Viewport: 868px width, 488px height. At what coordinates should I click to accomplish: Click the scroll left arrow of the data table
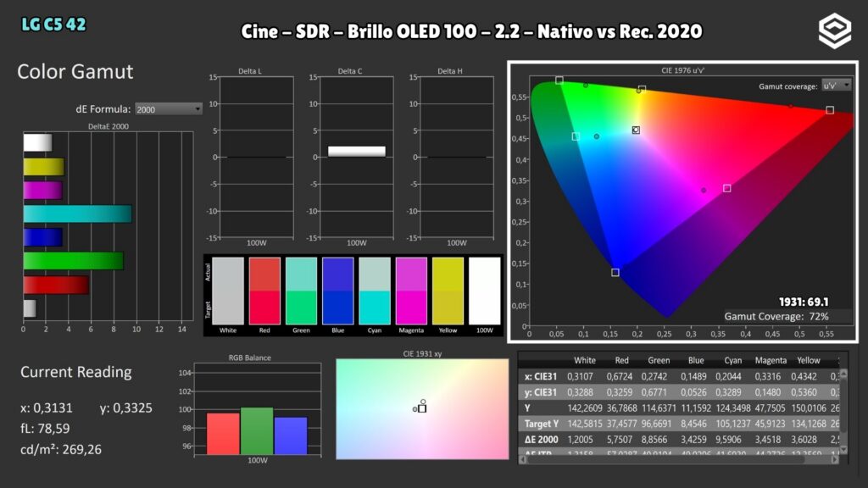[522, 459]
